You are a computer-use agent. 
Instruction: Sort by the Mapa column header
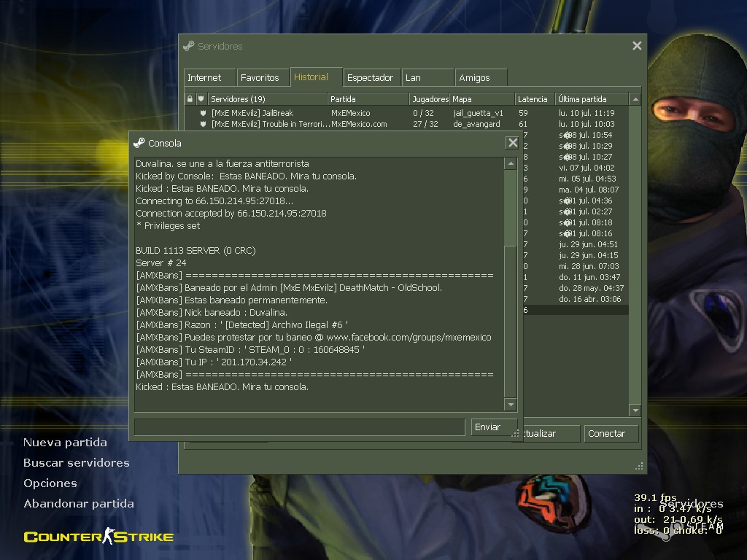pyautogui.click(x=482, y=99)
